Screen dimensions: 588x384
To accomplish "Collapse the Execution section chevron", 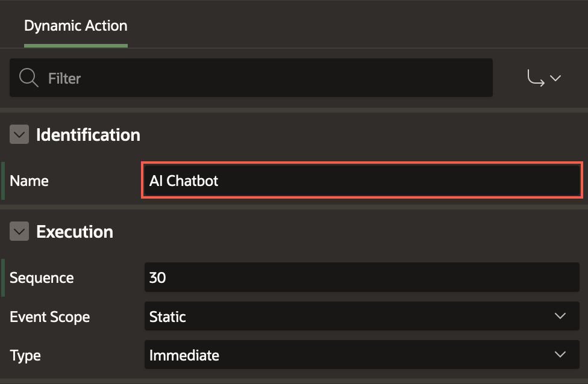I will tap(19, 232).
